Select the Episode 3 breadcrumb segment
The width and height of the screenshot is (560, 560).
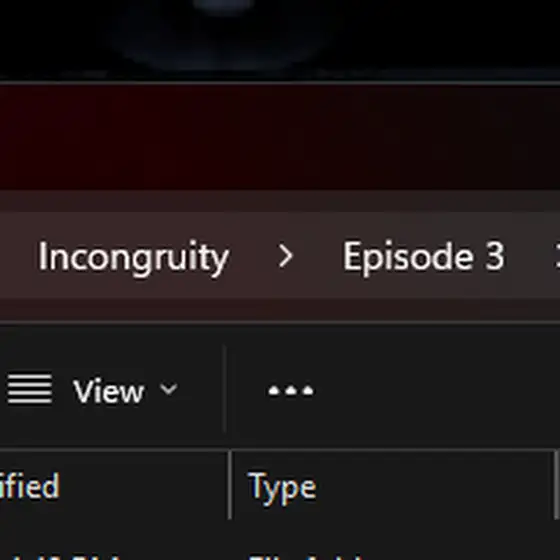424,256
